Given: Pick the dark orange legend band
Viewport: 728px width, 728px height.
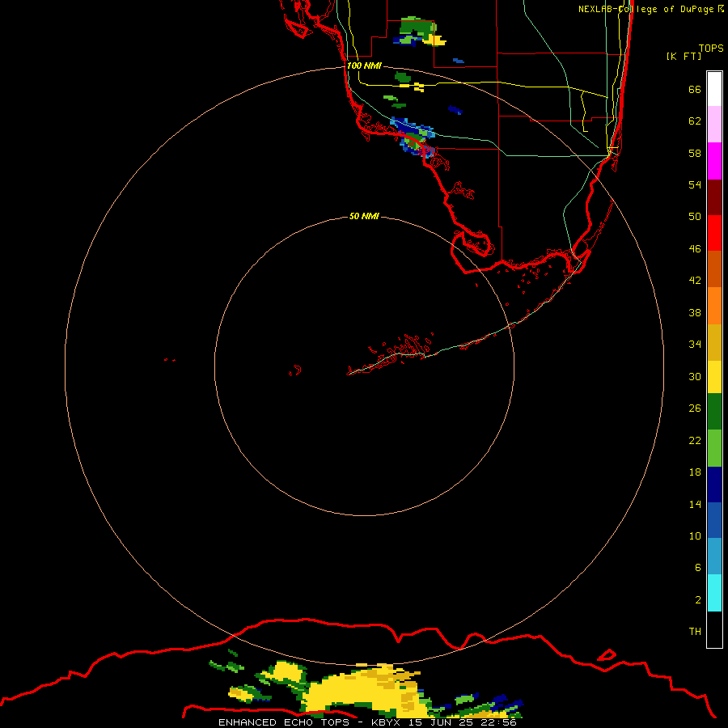Looking at the screenshot, I should point(714,269).
